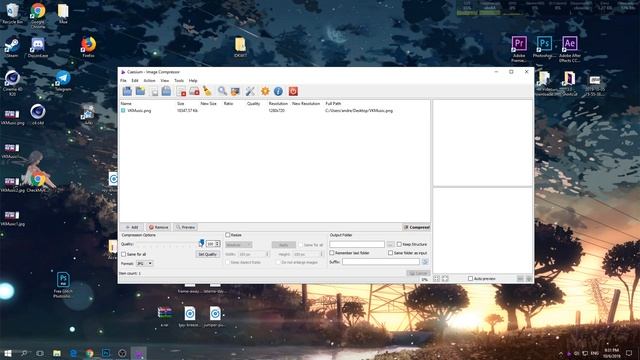Open the resize mode dropdown
The image size is (640, 360).
pyautogui.click(x=238, y=244)
